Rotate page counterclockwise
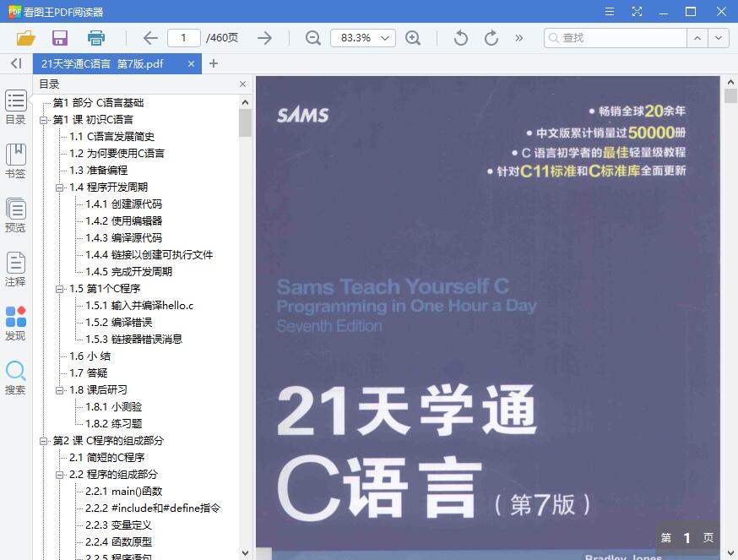Image resolution: width=738 pixels, height=560 pixels. click(461, 38)
